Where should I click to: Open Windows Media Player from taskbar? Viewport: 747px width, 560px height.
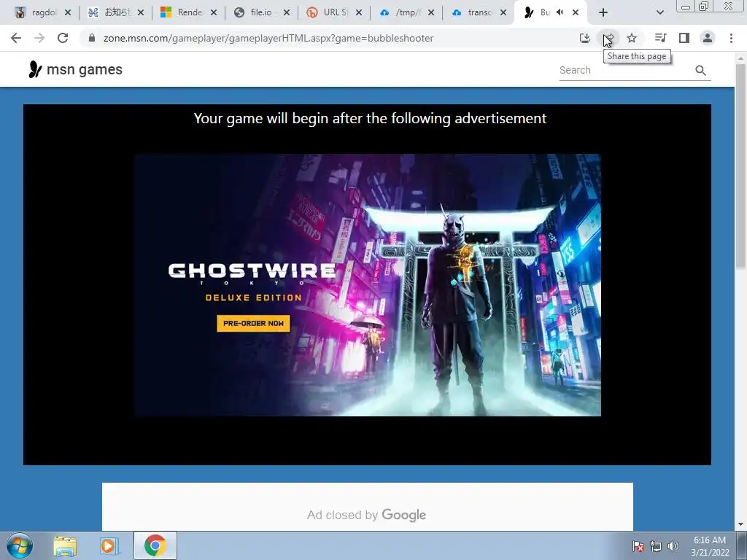tap(109, 546)
